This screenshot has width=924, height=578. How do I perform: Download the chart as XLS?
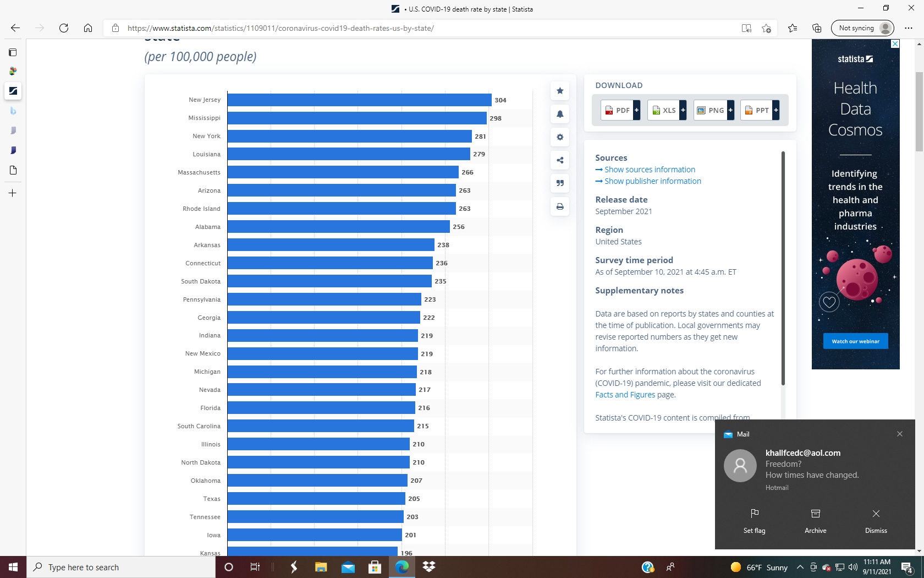[664, 110]
